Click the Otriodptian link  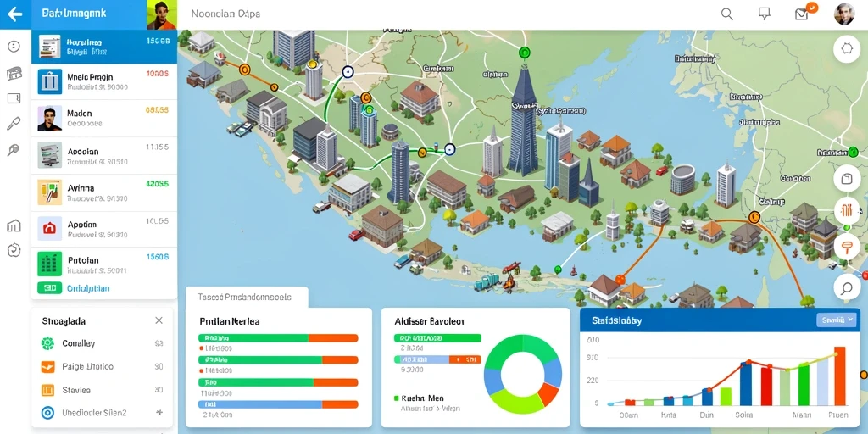pyautogui.click(x=88, y=288)
